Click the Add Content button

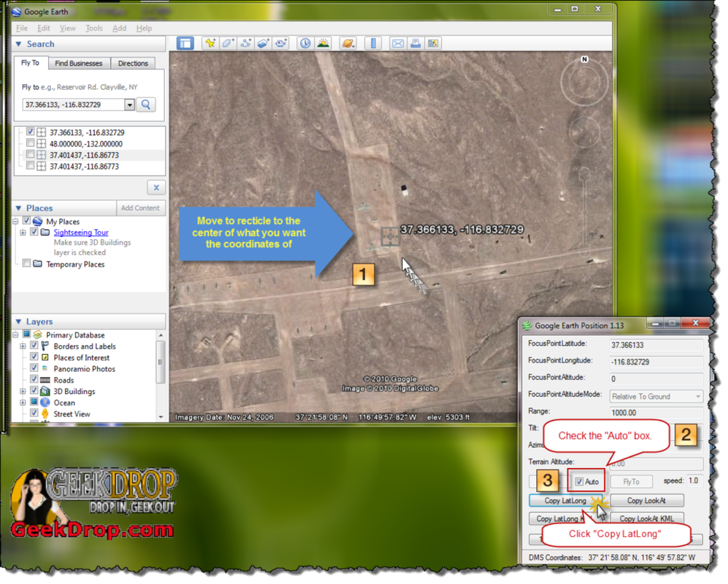[x=140, y=208]
